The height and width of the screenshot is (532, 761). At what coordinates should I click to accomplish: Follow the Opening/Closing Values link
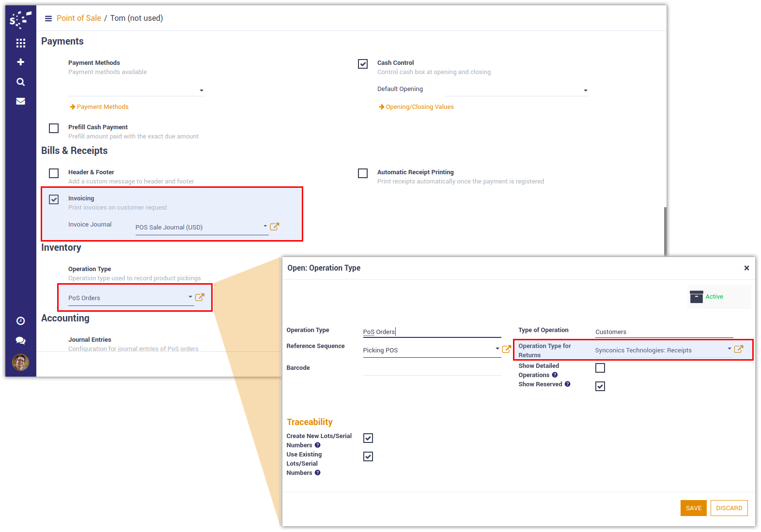point(419,107)
